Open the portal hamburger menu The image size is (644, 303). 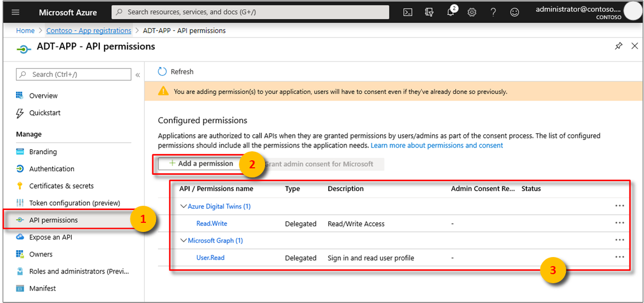click(15, 12)
